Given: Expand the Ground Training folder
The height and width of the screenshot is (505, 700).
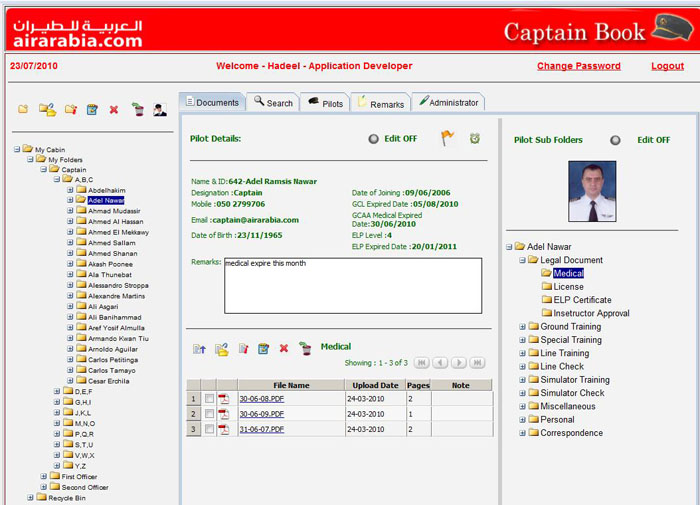Looking at the screenshot, I should pos(522,327).
